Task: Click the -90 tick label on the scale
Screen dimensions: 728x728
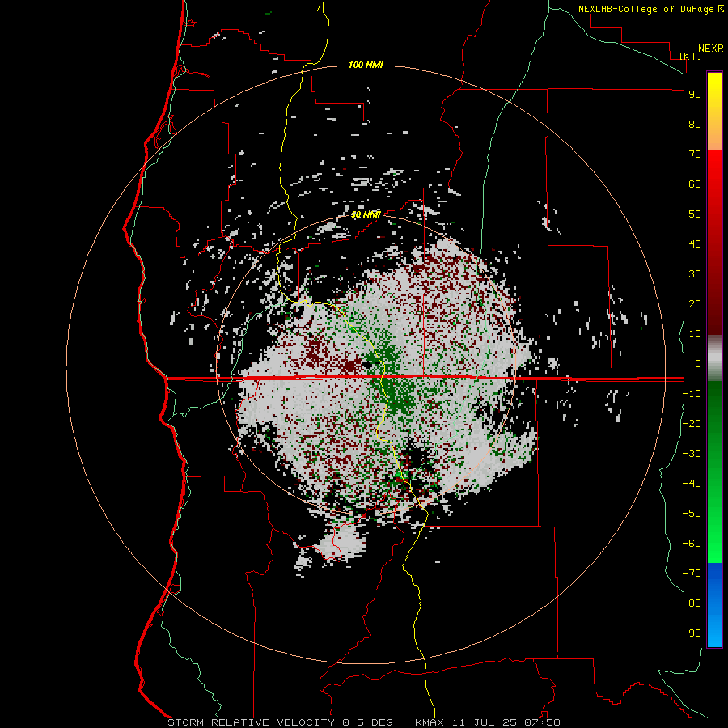Action: pyautogui.click(x=692, y=633)
